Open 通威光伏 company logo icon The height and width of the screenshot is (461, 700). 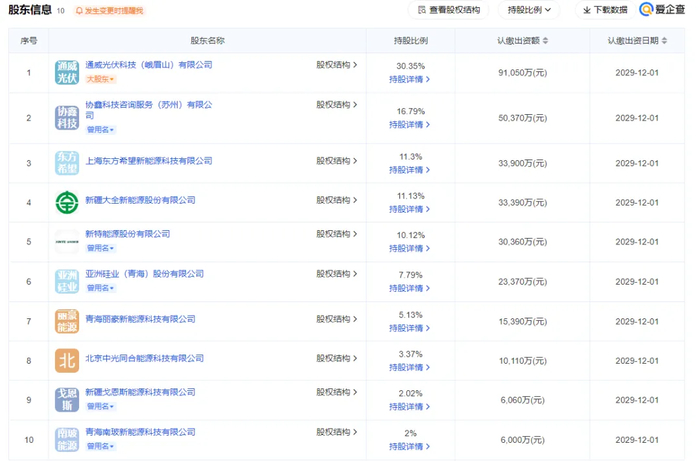click(67, 72)
